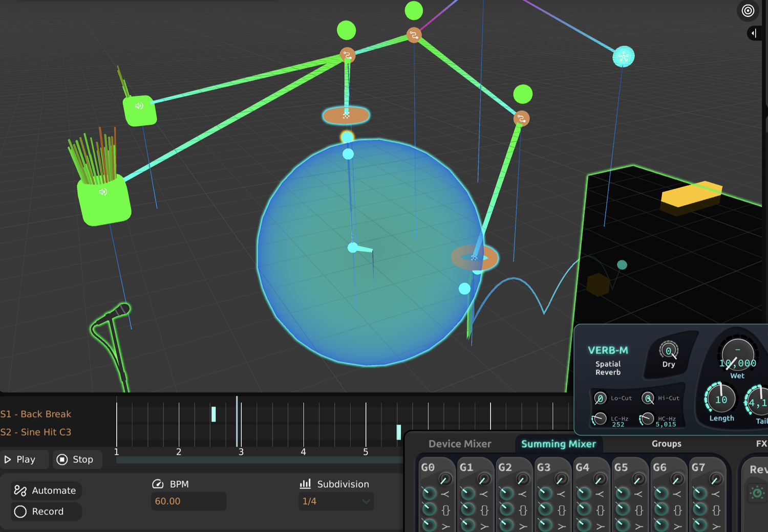Click the G7 channel top knob

[716, 479]
